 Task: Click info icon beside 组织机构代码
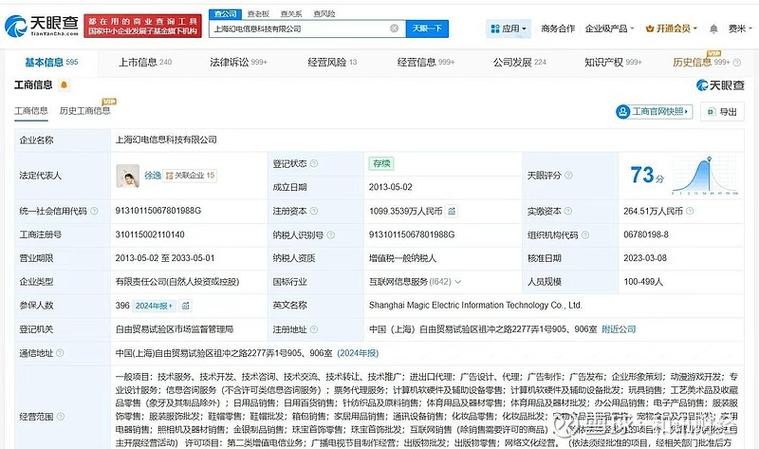(x=585, y=235)
